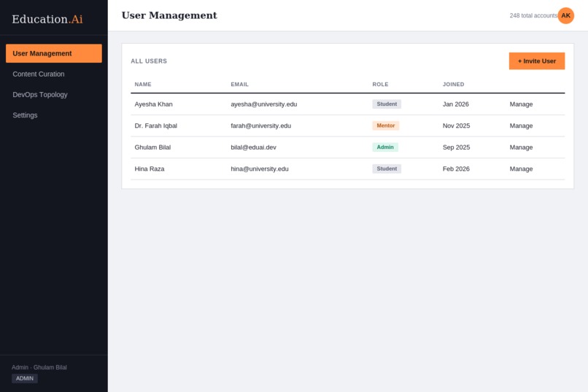Click Student badge in Ayesha Khan row

(x=387, y=104)
